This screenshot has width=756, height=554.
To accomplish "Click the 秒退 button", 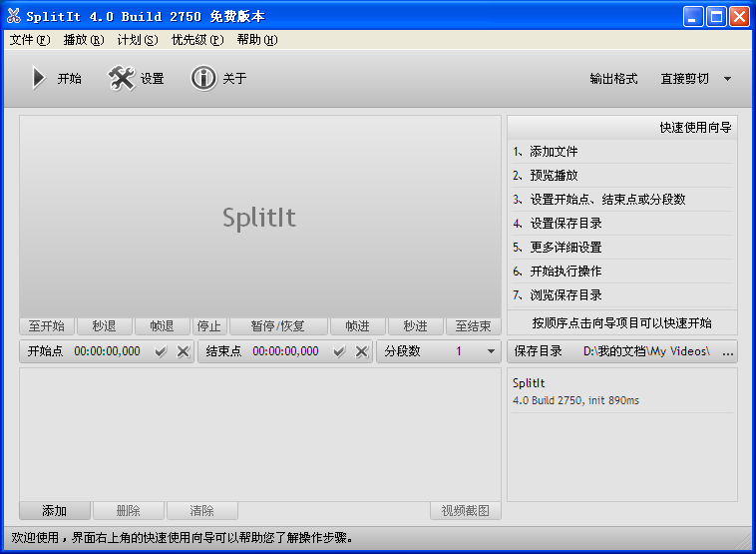I will pyautogui.click(x=104, y=326).
